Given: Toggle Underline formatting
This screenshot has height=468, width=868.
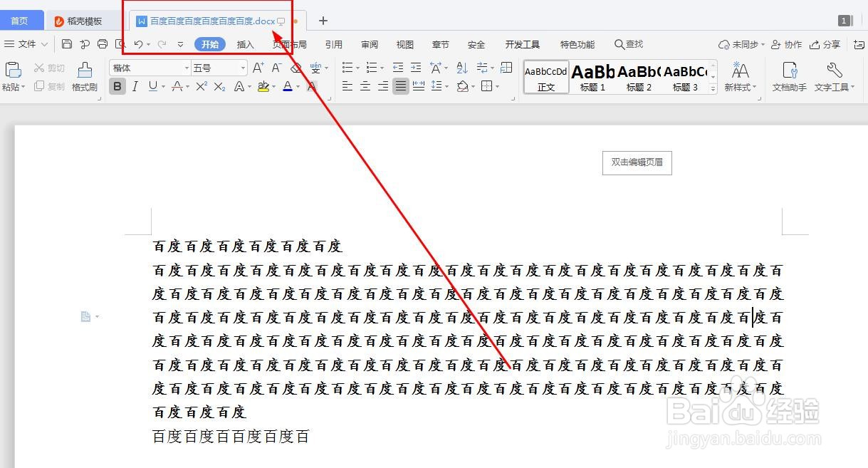Looking at the screenshot, I should (152, 86).
